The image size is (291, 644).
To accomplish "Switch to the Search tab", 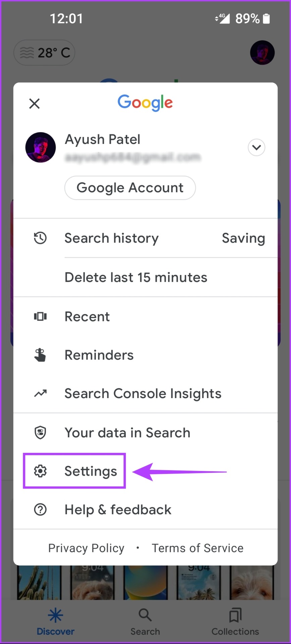I will [145, 622].
